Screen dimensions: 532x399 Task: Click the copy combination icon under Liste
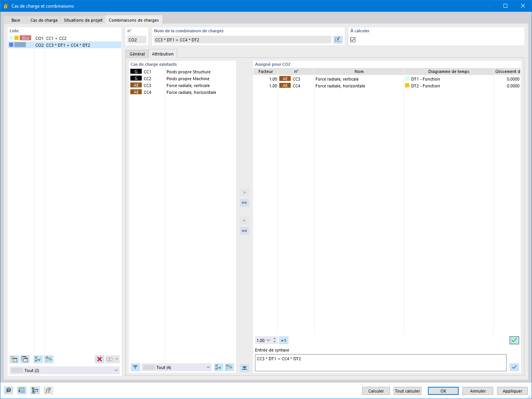(x=25, y=359)
